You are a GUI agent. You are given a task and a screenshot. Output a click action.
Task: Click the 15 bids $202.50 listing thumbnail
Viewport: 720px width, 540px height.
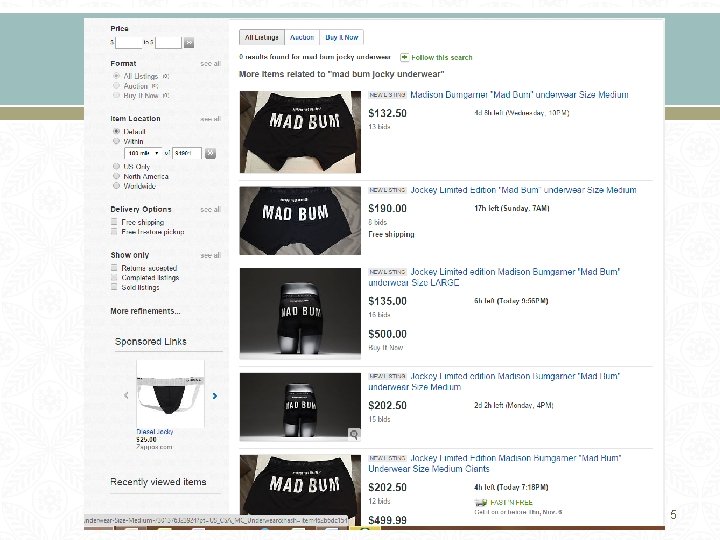click(x=300, y=407)
